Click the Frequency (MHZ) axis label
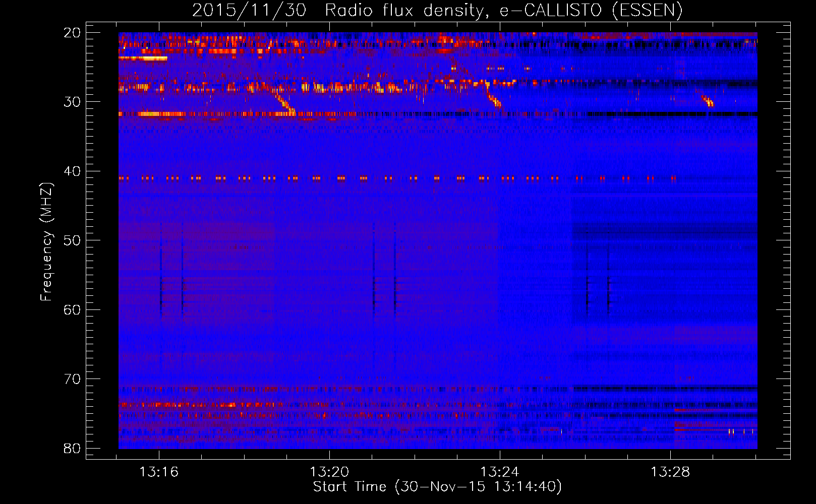The width and height of the screenshot is (816, 504). click(x=46, y=242)
